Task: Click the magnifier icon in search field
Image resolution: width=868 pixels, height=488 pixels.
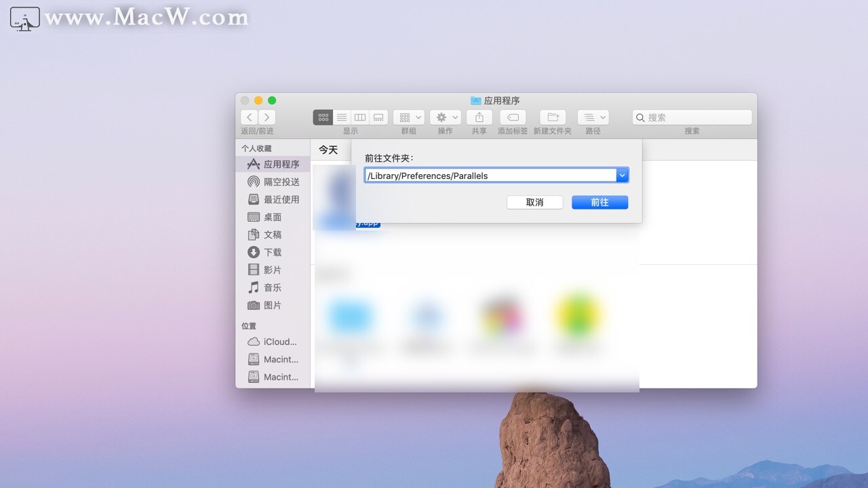Action: pyautogui.click(x=641, y=117)
